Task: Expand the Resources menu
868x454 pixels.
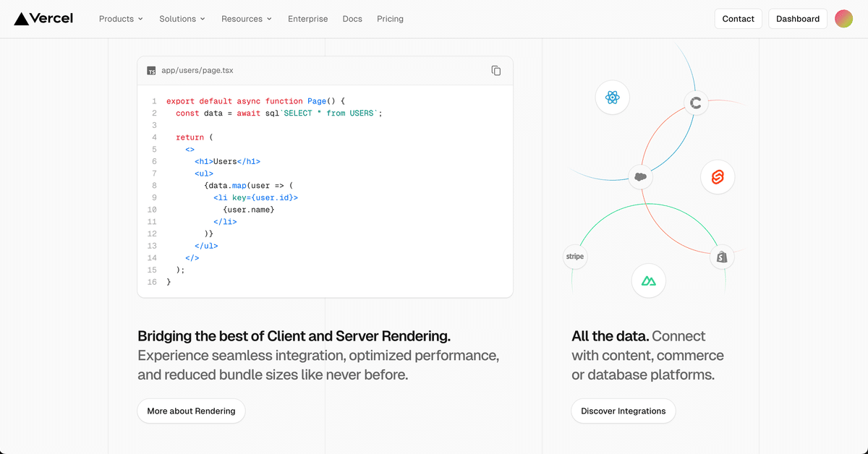Action: pos(247,19)
